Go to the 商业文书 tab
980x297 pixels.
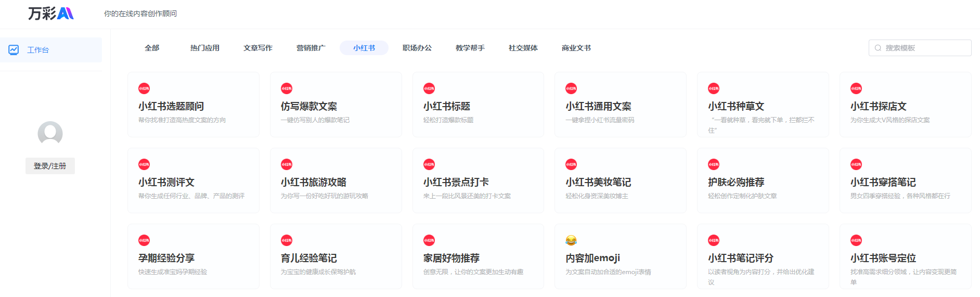pyautogui.click(x=576, y=48)
